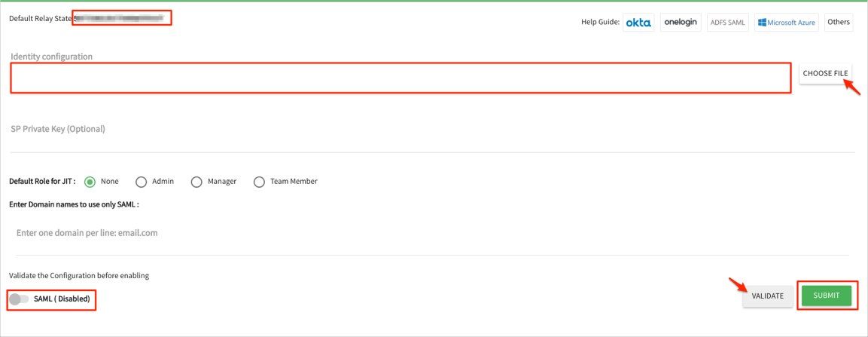Select Manager as default JIT role
The height and width of the screenshot is (337, 868).
(196, 182)
